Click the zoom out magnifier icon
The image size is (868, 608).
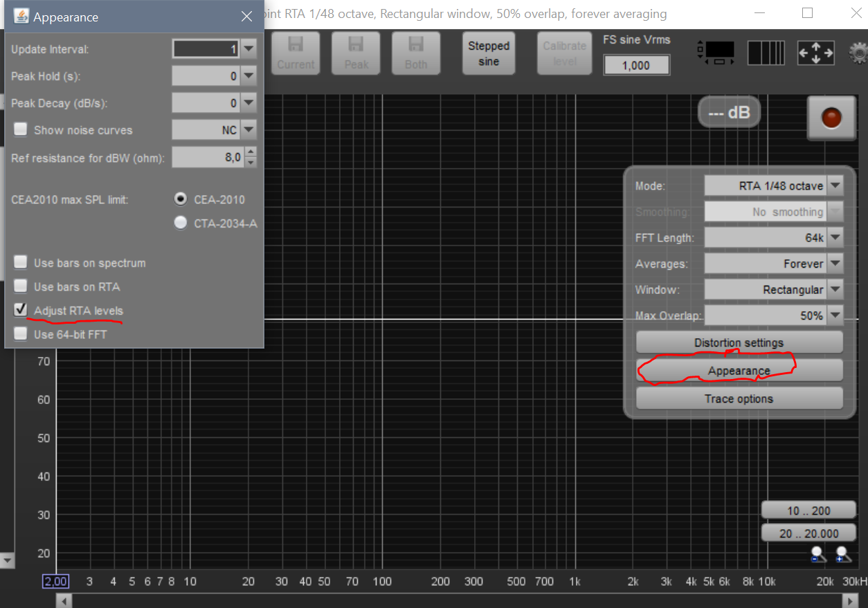point(819,553)
